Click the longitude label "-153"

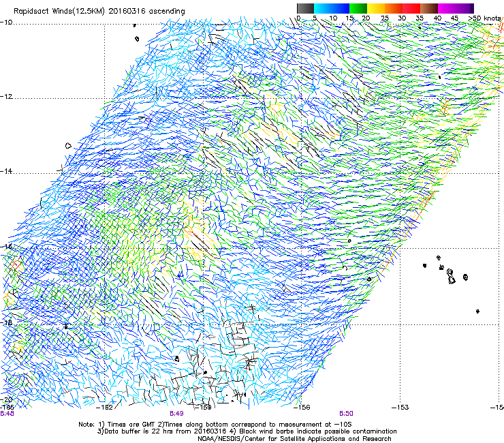(x=400, y=408)
